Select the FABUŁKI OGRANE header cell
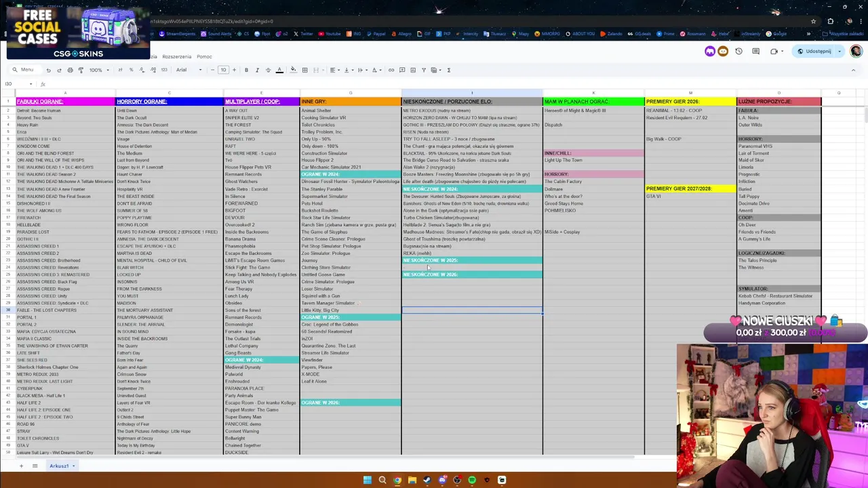The width and height of the screenshot is (868, 488). coord(65,102)
